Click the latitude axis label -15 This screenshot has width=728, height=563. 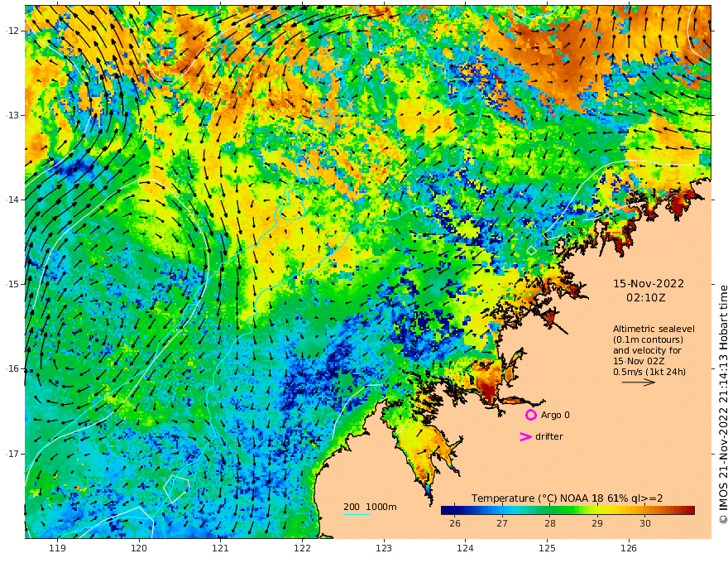coord(12,284)
